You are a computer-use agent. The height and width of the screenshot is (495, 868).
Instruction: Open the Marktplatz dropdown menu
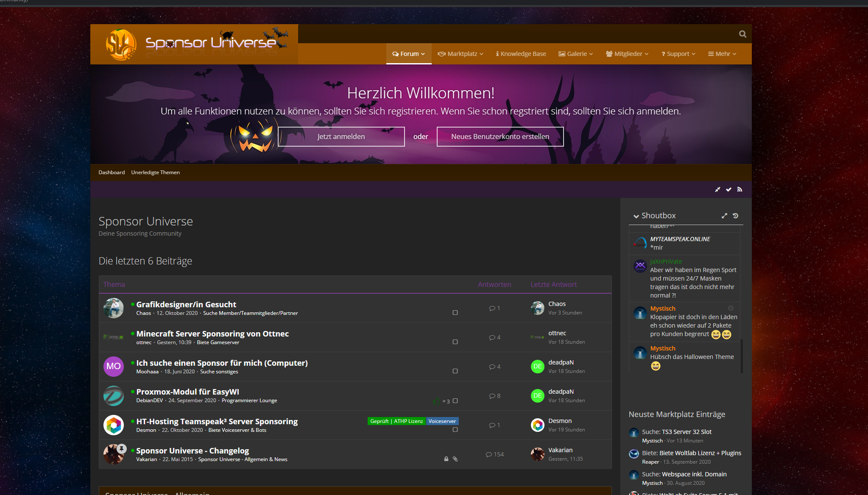(461, 54)
